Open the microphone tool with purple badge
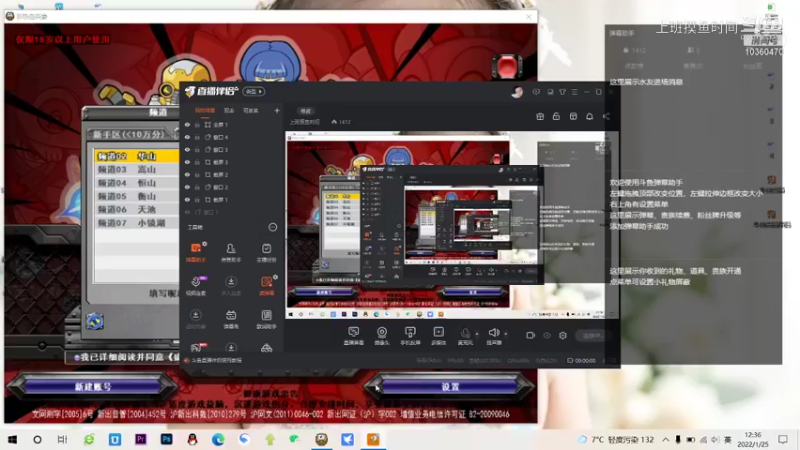 point(196,285)
